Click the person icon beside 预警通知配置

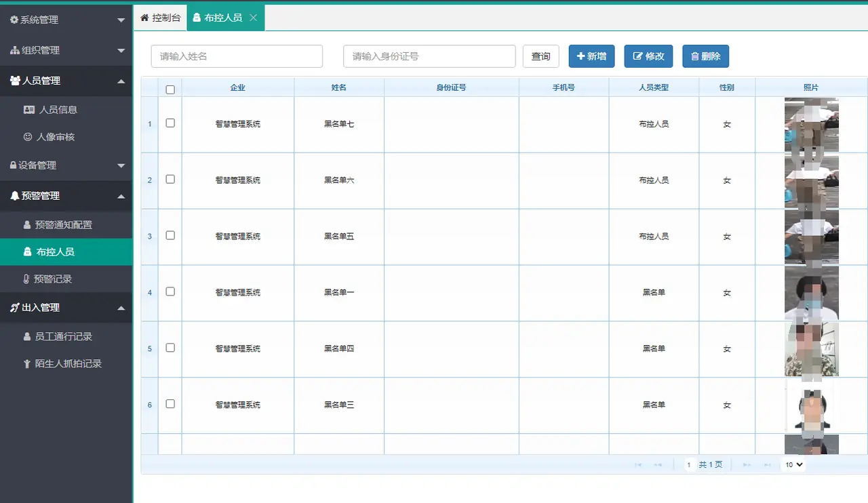click(27, 225)
